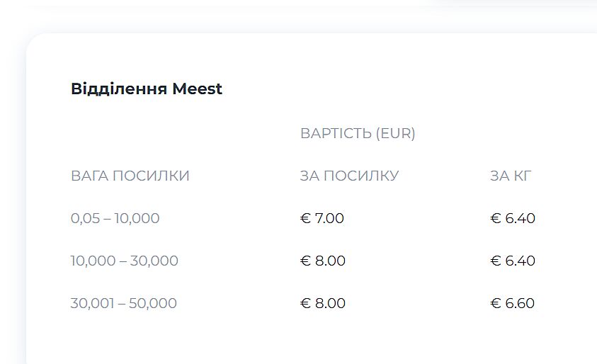Click the word Meest in the heading
The width and height of the screenshot is (597, 364).
tap(198, 89)
